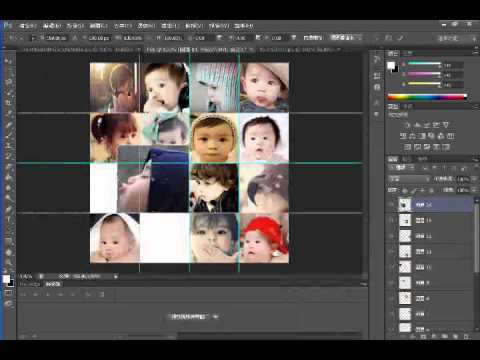Open the layer blend mode dropdown
The height and width of the screenshot is (360, 480).
point(410,179)
